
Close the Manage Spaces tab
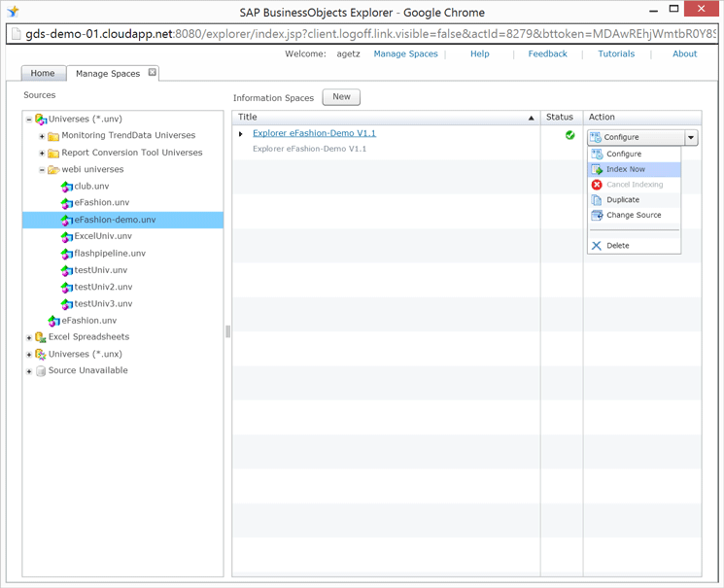pos(152,72)
